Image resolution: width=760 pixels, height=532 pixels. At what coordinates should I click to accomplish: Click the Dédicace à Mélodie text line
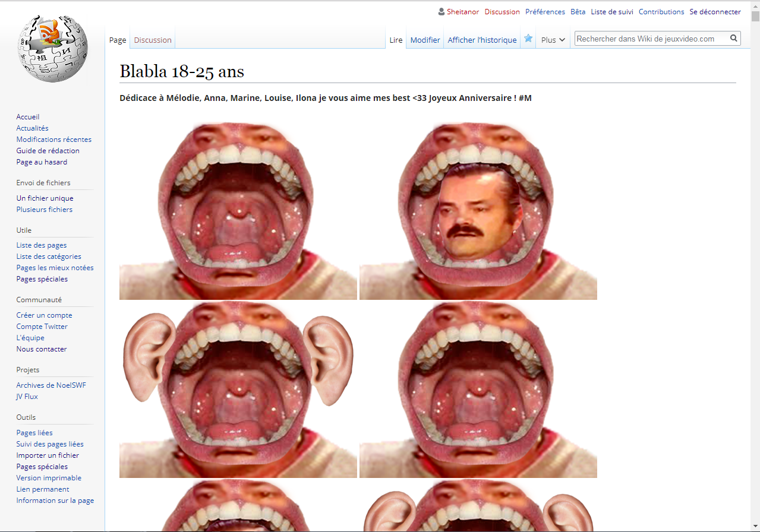pos(326,98)
